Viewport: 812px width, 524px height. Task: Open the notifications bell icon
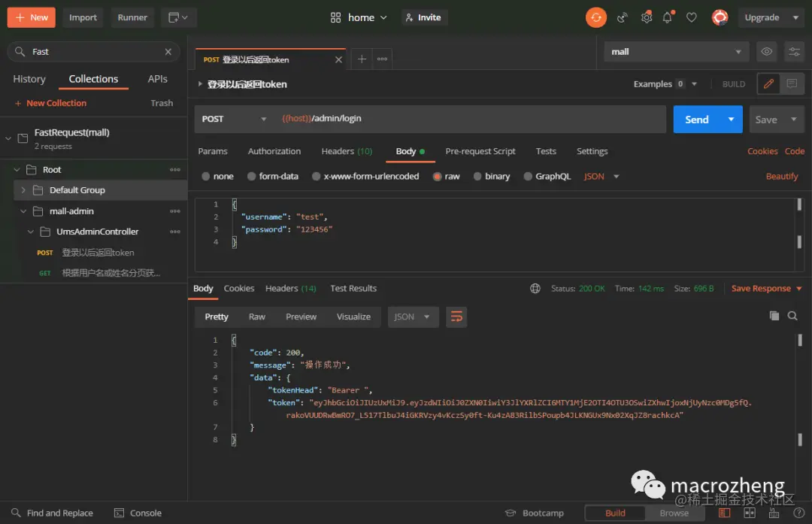[668, 17]
